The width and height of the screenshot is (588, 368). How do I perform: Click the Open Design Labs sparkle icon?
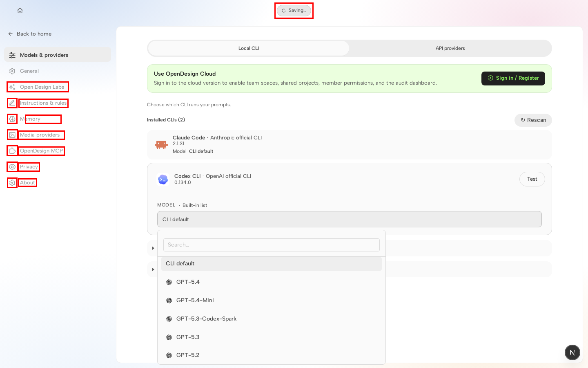coord(12,87)
